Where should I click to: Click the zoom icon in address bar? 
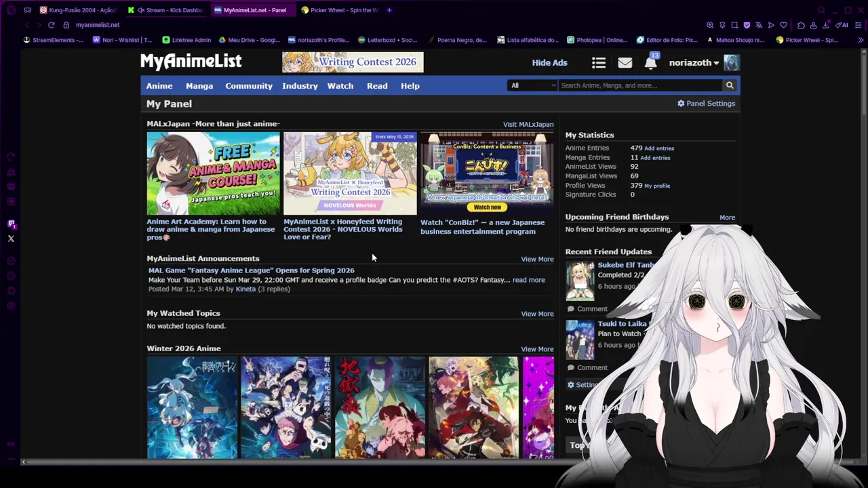pyautogui.click(x=710, y=25)
